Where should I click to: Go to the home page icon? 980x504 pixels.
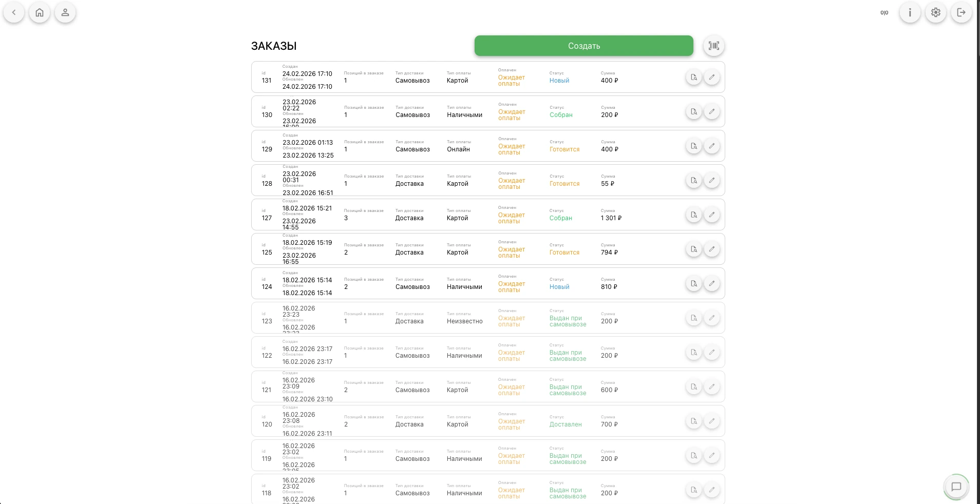pyautogui.click(x=40, y=12)
